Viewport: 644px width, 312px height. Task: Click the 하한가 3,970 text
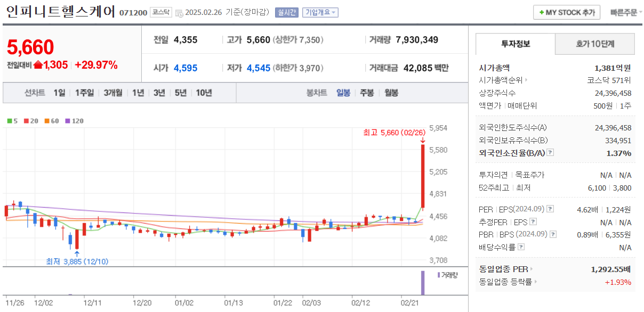[x=298, y=68]
